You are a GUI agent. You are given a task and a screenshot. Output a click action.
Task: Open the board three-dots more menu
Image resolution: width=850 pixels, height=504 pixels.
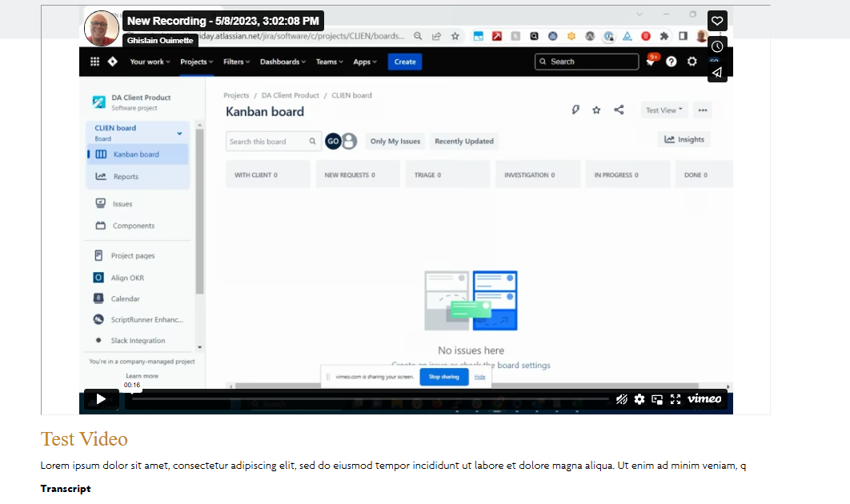click(x=703, y=110)
